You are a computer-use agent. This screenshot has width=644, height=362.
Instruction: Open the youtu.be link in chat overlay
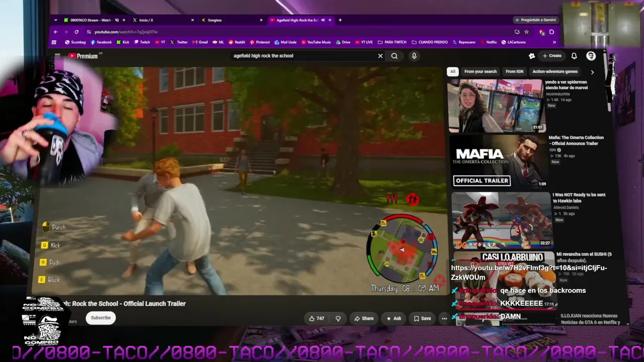click(x=529, y=273)
